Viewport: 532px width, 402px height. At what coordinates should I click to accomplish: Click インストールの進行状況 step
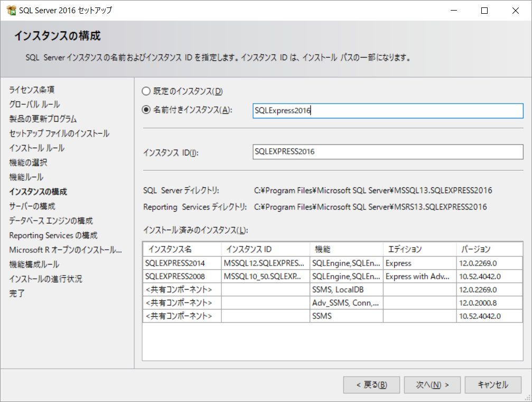pyautogui.click(x=45, y=279)
